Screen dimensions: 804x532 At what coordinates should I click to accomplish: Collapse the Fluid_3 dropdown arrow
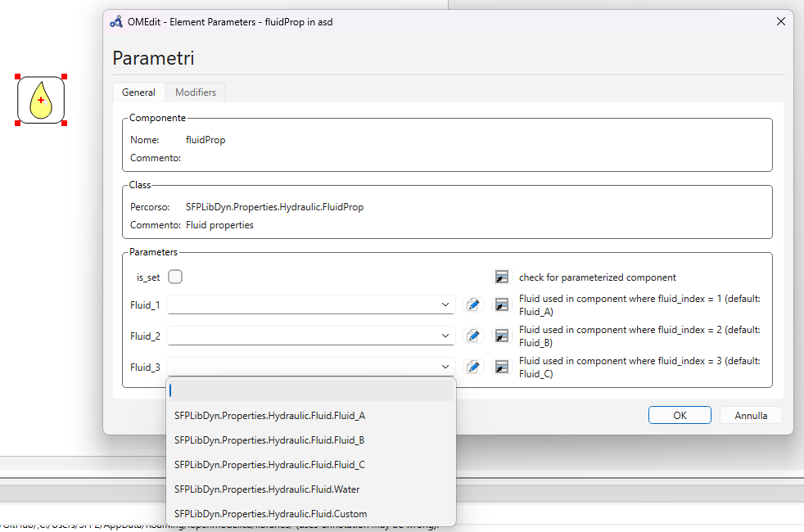445,367
